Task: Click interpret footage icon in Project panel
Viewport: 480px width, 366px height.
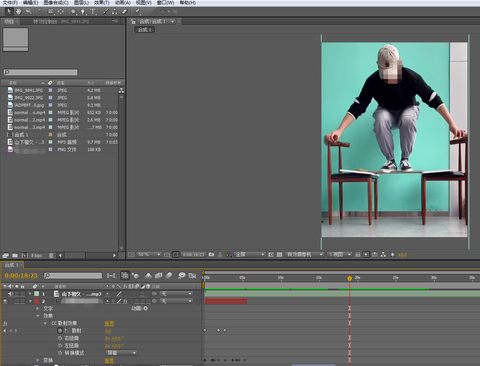Action: (x=5, y=255)
